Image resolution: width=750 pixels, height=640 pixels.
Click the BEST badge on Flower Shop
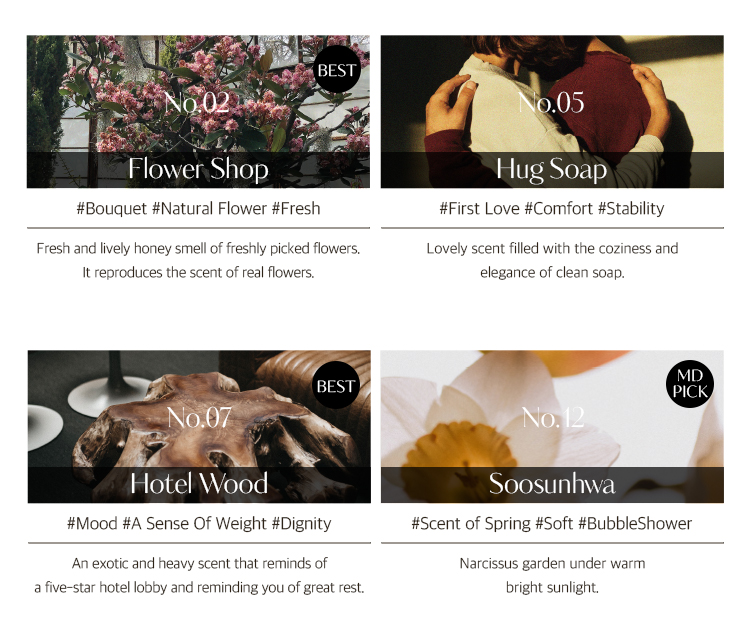[x=337, y=69]
